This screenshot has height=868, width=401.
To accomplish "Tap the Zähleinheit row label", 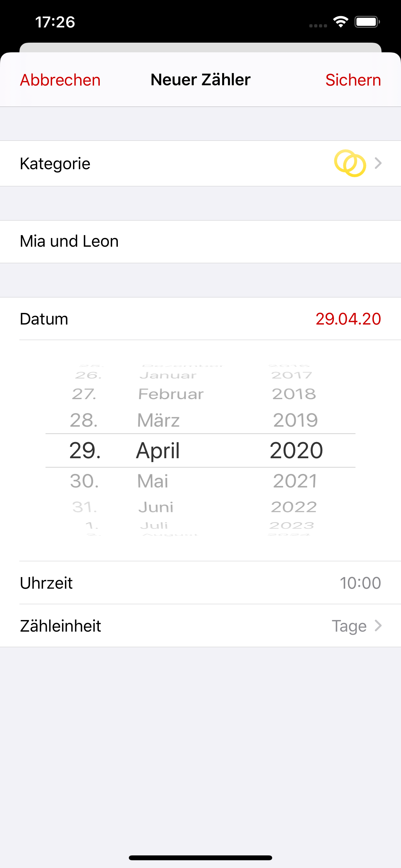I will pos(61,626).
